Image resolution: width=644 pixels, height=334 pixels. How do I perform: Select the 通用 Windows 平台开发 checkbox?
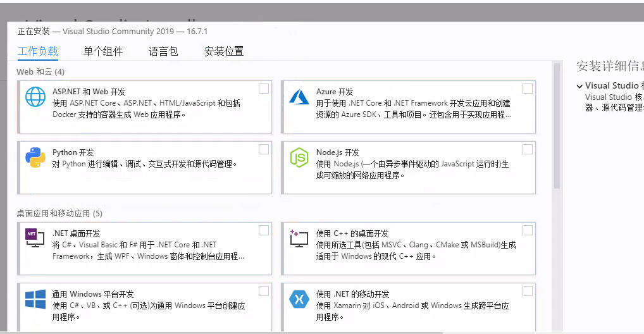pyautogui.click(x=264, y=291)
